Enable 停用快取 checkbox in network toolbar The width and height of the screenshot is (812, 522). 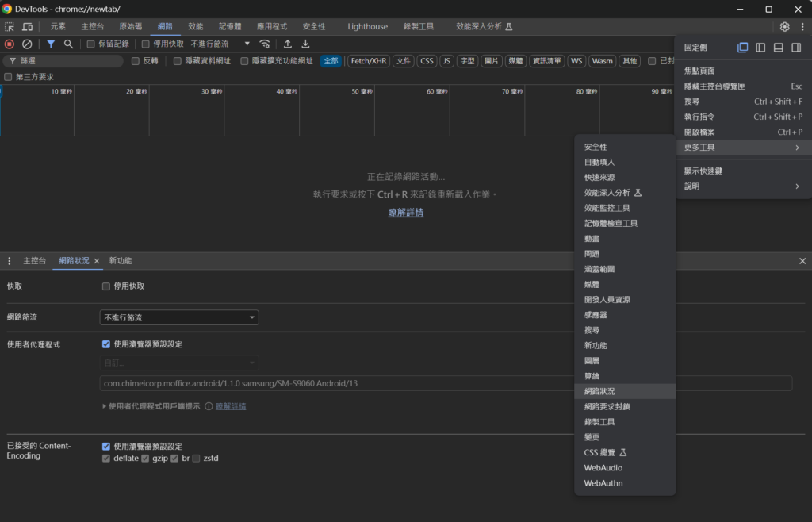point(146,44)
